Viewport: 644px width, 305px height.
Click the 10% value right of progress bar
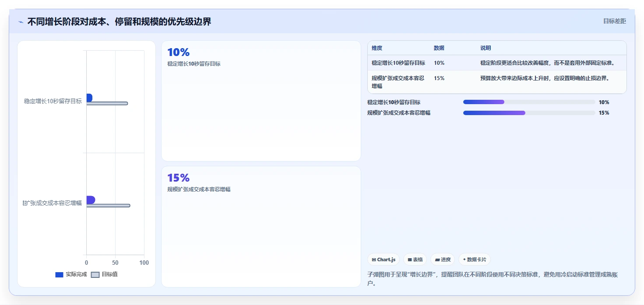coord(604,102)
